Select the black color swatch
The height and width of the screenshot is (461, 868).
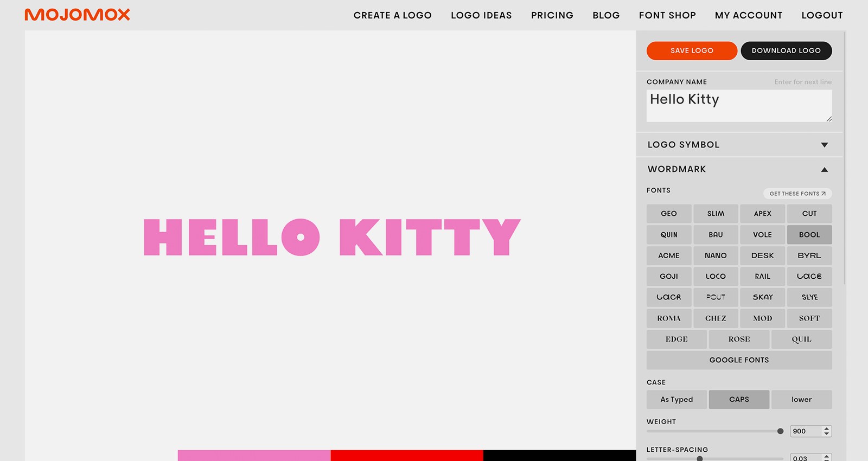(559, 456)
